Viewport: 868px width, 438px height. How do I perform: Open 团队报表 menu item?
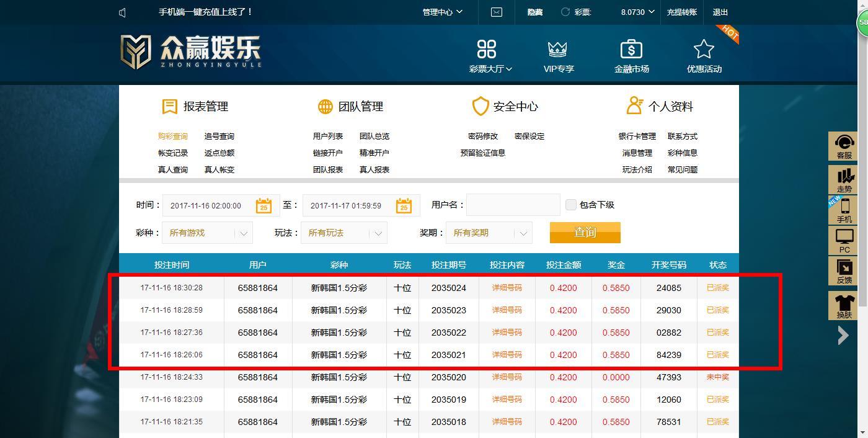(x=328, y=170)
